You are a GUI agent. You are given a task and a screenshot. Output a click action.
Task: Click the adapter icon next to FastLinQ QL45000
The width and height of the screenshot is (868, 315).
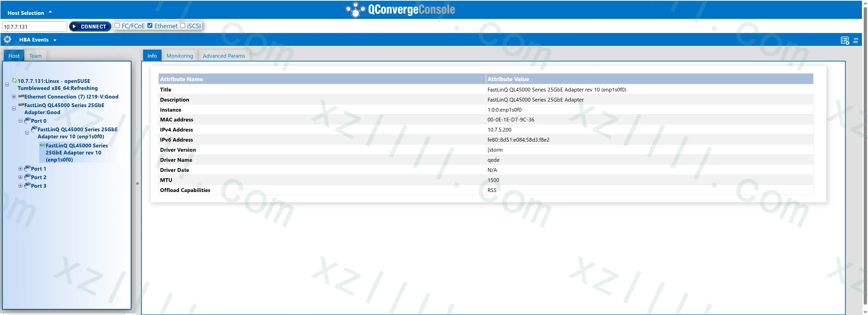pos(21,105)
